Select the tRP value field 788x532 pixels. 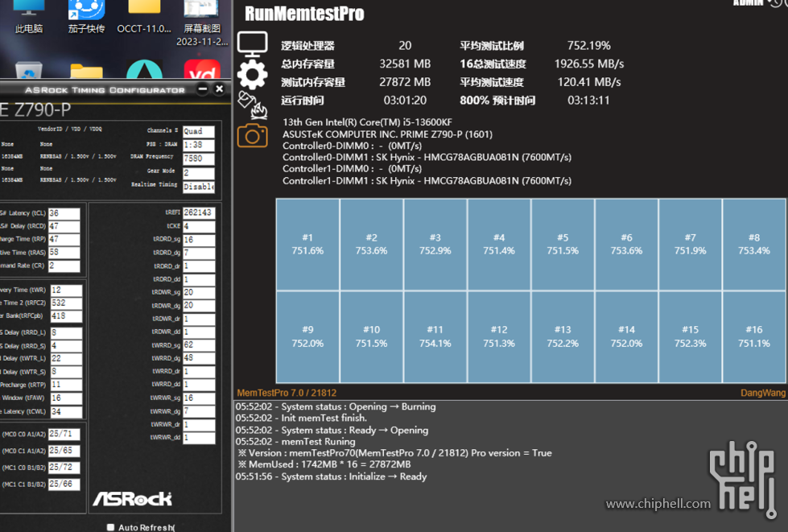pyautogui.click(x=64, y=239)
